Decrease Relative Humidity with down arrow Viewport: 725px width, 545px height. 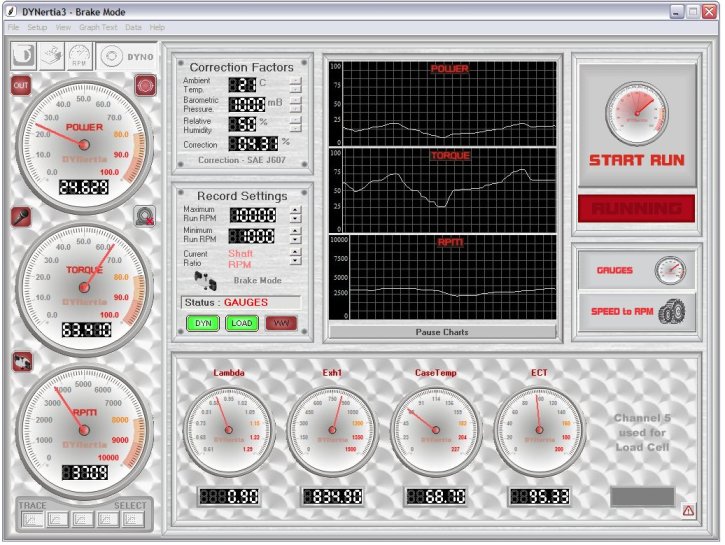pyautogui.click(x=295, y=128)
